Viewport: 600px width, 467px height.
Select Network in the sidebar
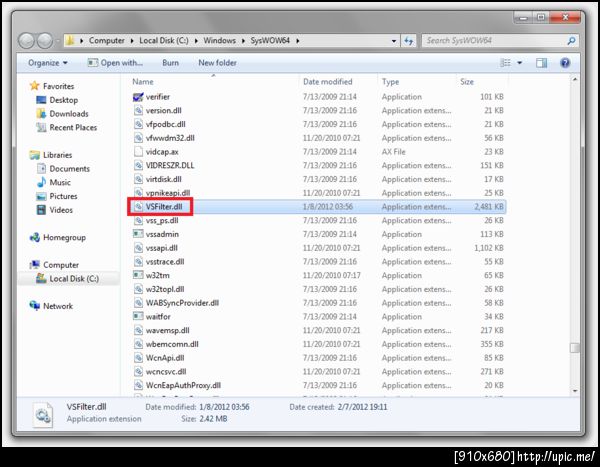58,306
